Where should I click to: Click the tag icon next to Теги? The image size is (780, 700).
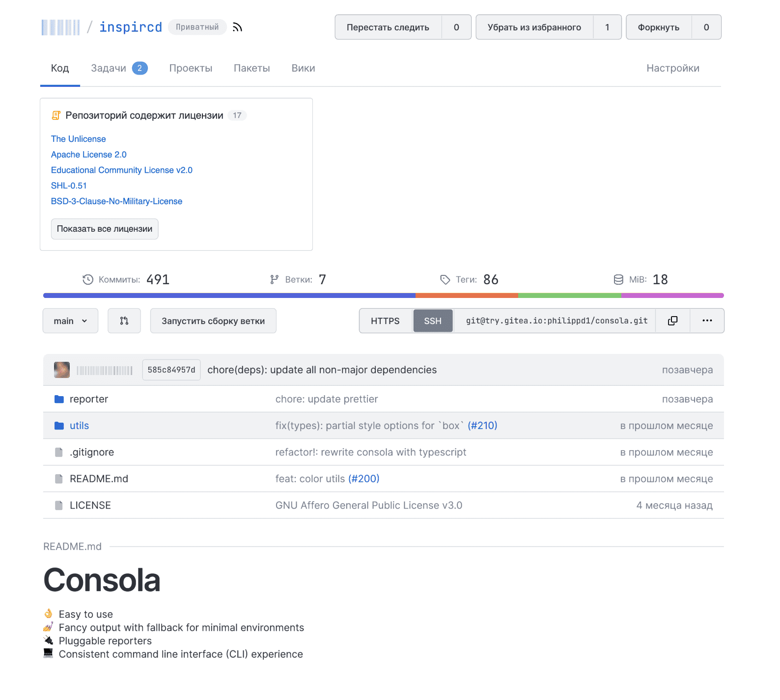(445, 280)
